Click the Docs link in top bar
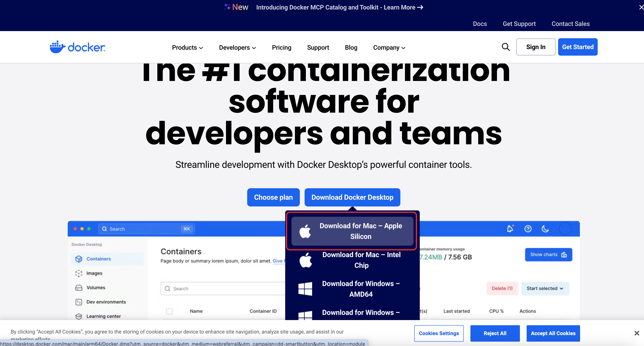 click(x=480, y=24)
